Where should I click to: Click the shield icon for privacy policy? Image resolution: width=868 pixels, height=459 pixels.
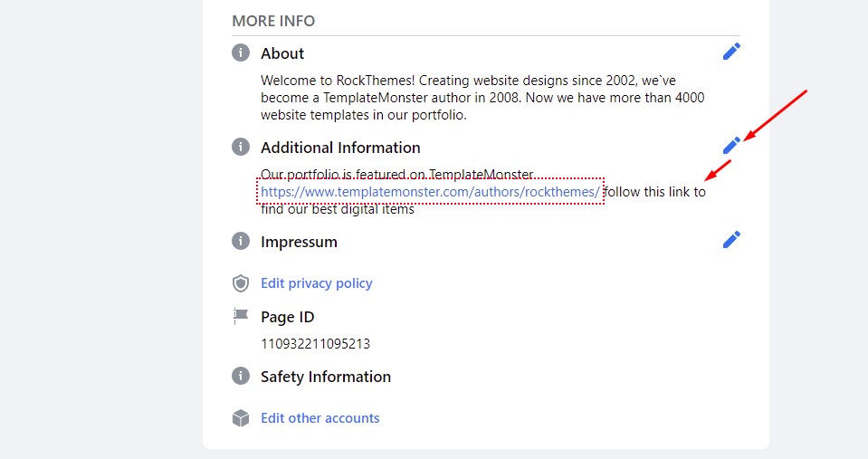[x=241, y=283]
